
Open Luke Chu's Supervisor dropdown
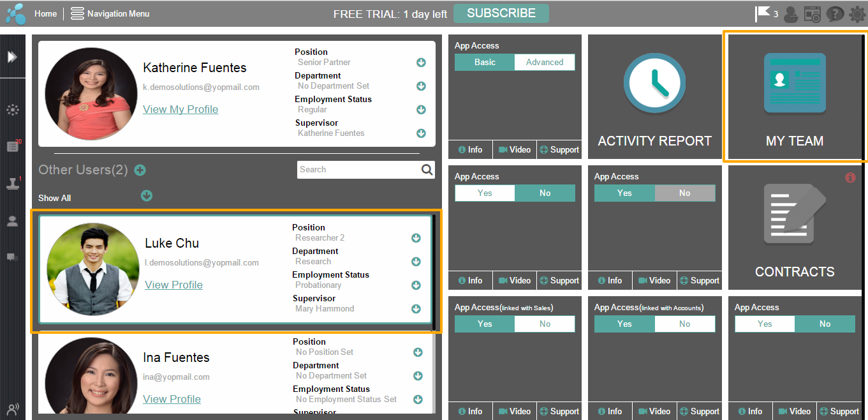pos(416,309)
